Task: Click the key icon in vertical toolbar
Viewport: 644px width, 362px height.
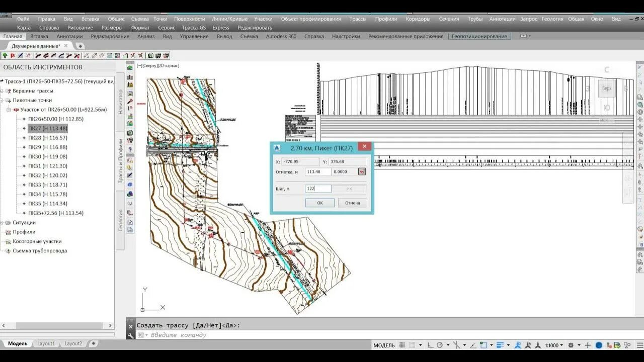Action: point(130,101)
